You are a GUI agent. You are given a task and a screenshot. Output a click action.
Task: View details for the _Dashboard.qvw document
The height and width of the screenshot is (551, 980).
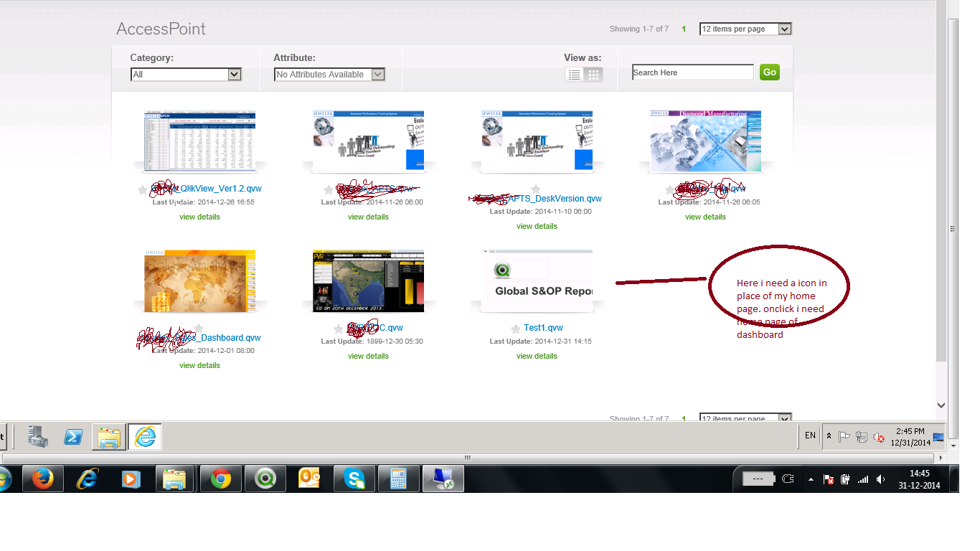199,365
